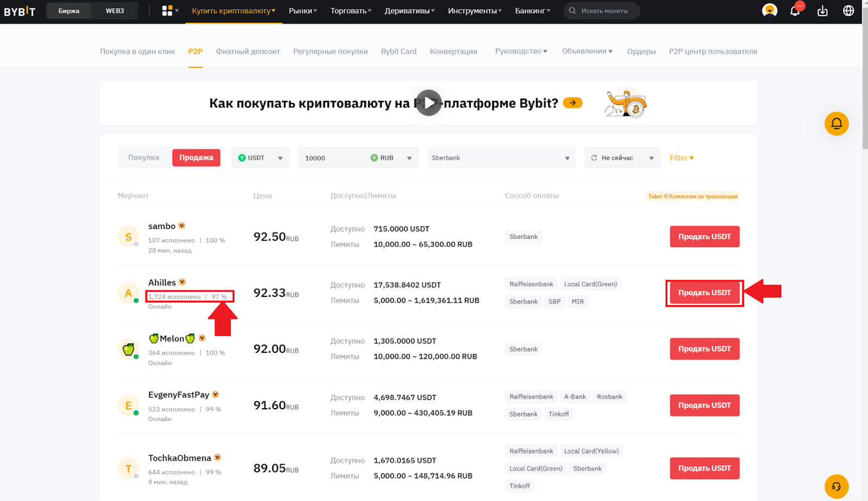
Task: Click the Tinkoff tag in EvgenyFastPay row
Action: (x=559, y=414)
